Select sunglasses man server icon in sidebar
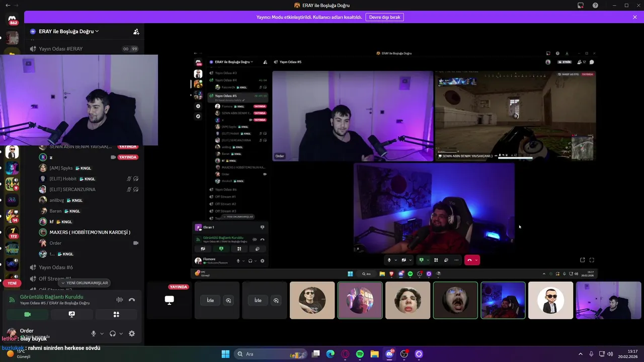Screen dimensions: 644x362 (x=12, y=152)
